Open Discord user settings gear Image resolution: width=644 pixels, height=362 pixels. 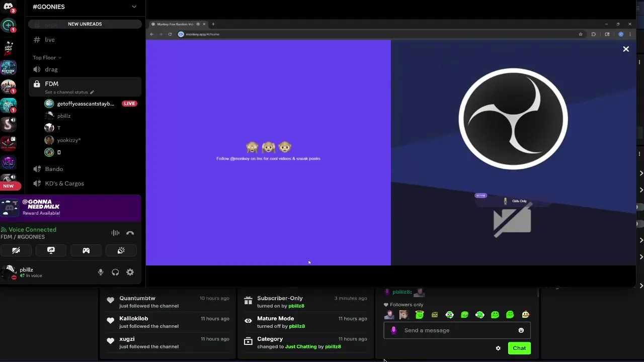(130, 272)
